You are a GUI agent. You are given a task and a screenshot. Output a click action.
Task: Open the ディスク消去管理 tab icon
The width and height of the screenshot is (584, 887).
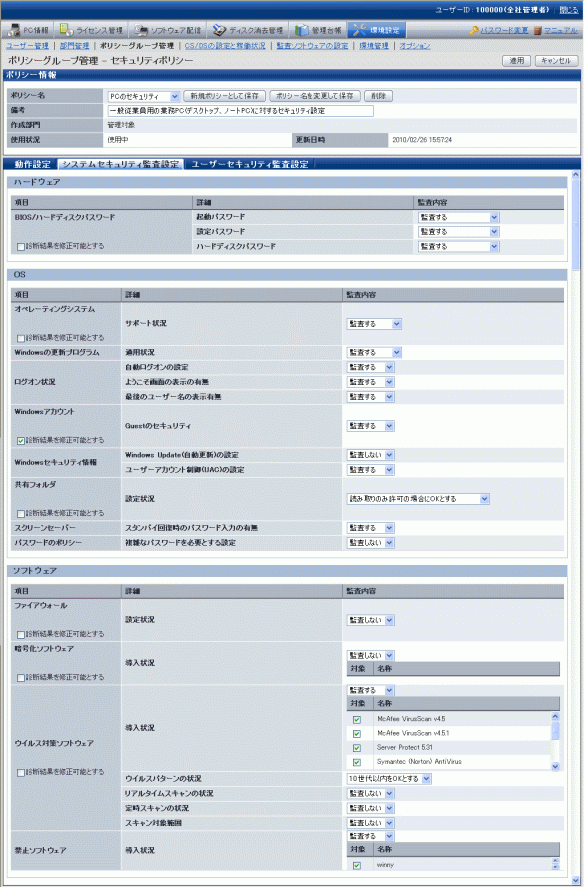click(x=220, y=30)
